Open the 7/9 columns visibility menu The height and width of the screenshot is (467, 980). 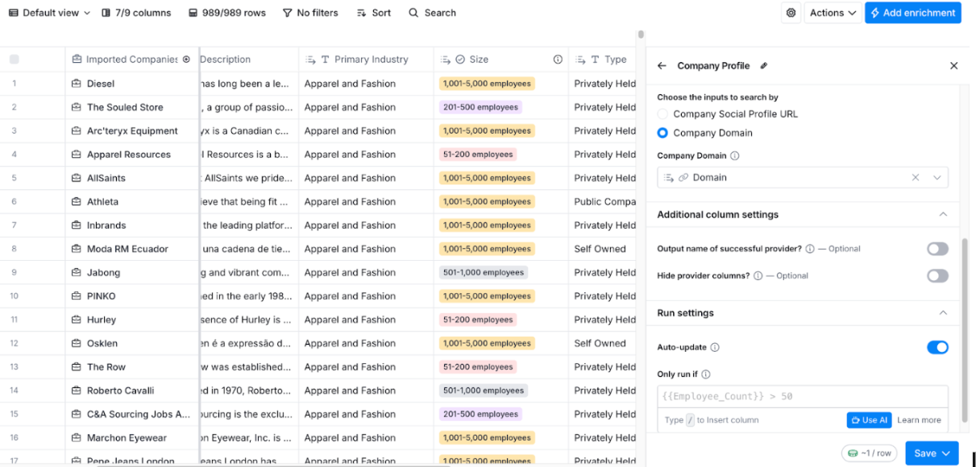click(x=137, y=13)
